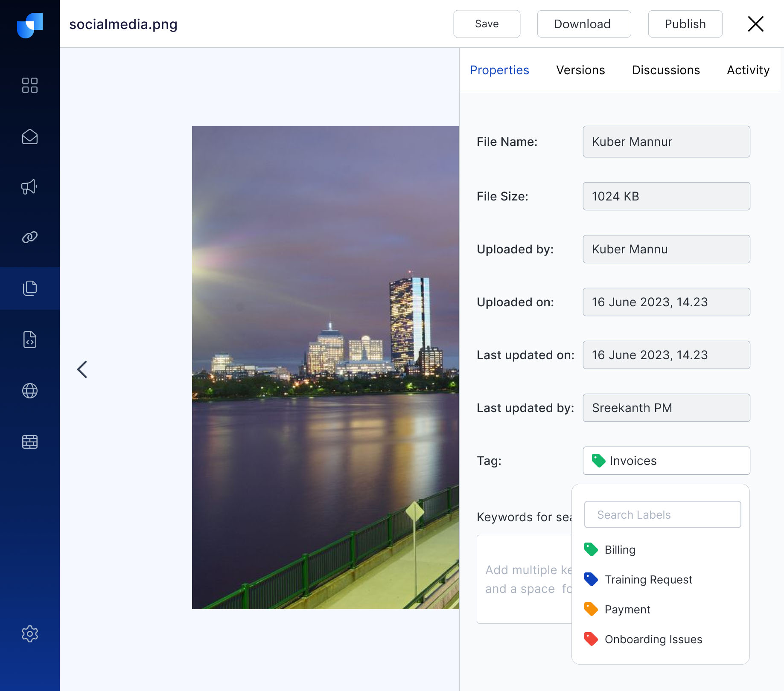
Task: Open the inbox envelope icon in sidebar
Action: (30, 136)
